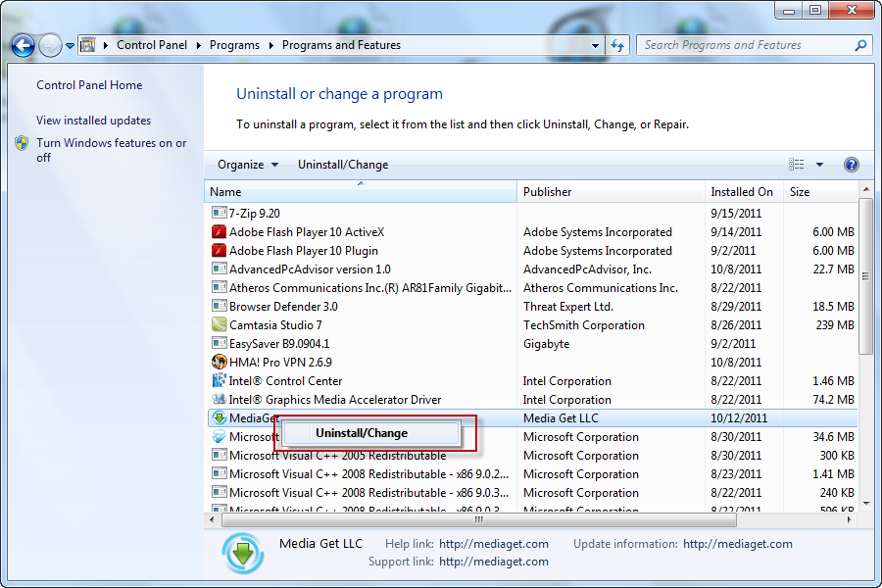
Task: Click the Forward navigation arrow
Action: click(50, 46)
